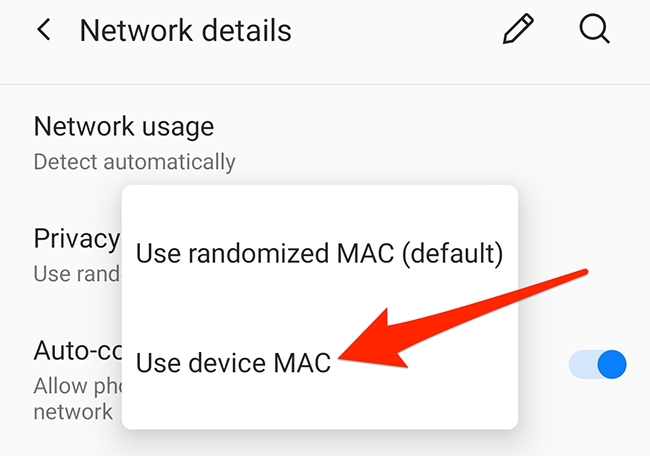Select Use randomized MAC (default)
The image size is (650, 456).
320,253
